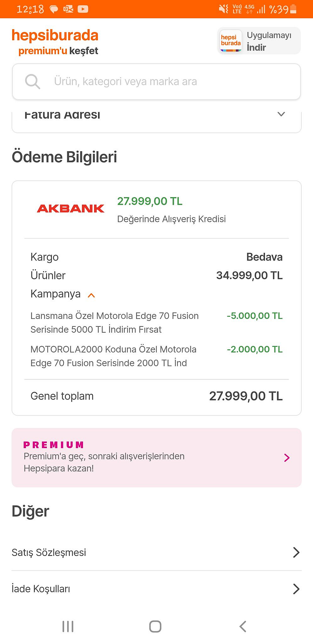
Task: Focus the Ürün, kategori veya marka ara field
Action: pyautogui.click(x=156, y=82)
